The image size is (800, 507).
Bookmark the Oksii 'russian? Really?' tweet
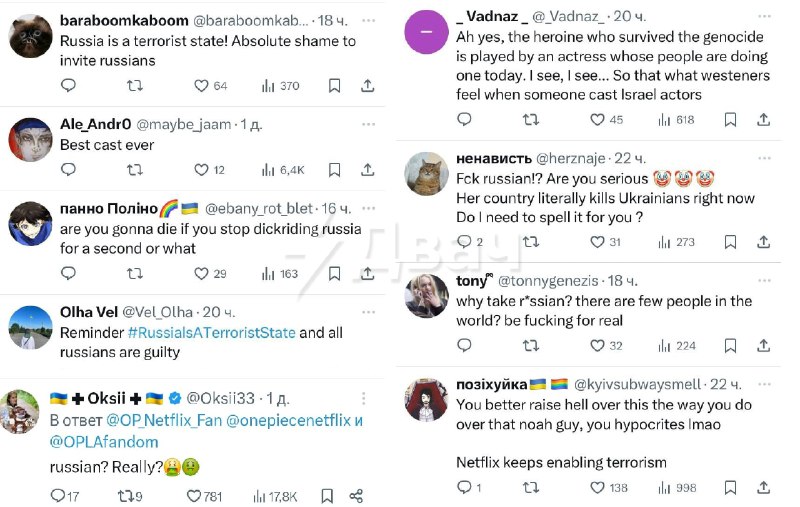[327, 495]
